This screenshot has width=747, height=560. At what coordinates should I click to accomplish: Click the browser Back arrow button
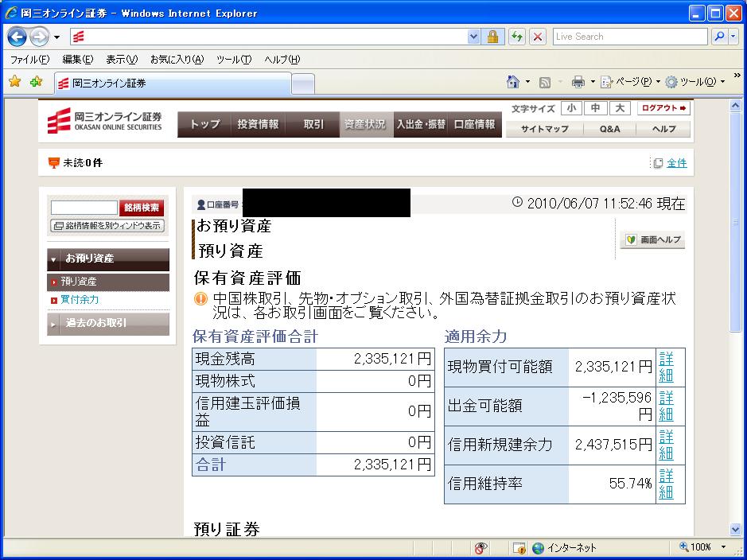point(18,37)
